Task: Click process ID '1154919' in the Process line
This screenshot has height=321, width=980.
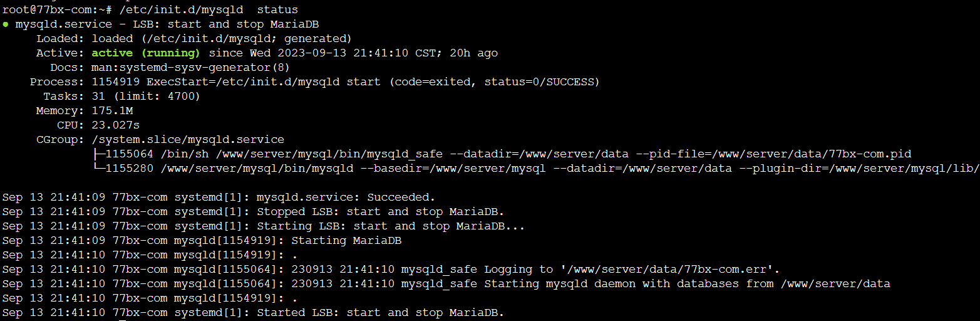Action: [x=116, y=82]
